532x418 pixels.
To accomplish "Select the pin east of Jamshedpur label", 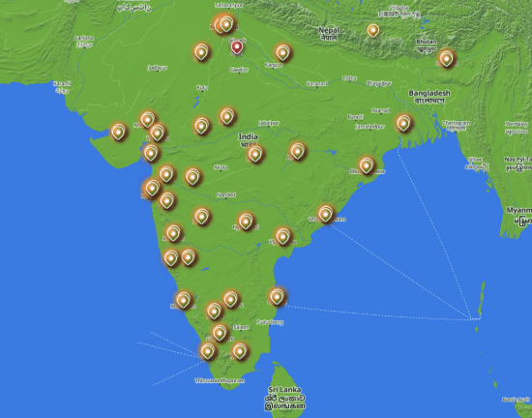I will [403, 123].
